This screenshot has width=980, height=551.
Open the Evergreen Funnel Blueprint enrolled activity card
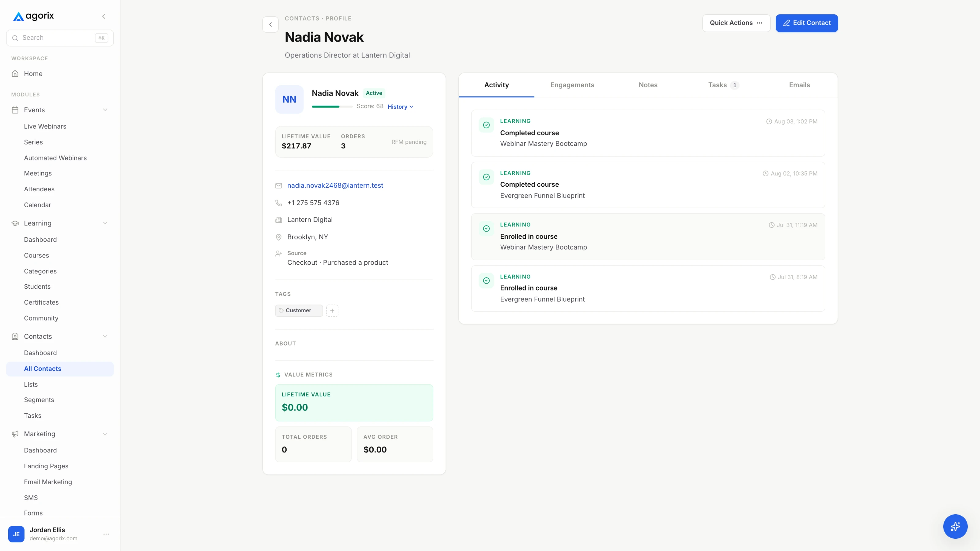(648, 289)
